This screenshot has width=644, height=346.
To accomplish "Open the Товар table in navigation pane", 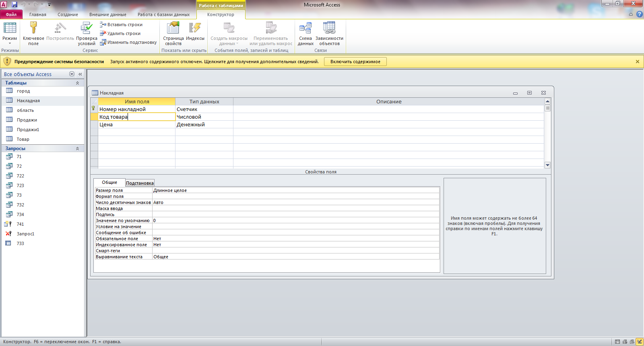I will tap(23, 139).
